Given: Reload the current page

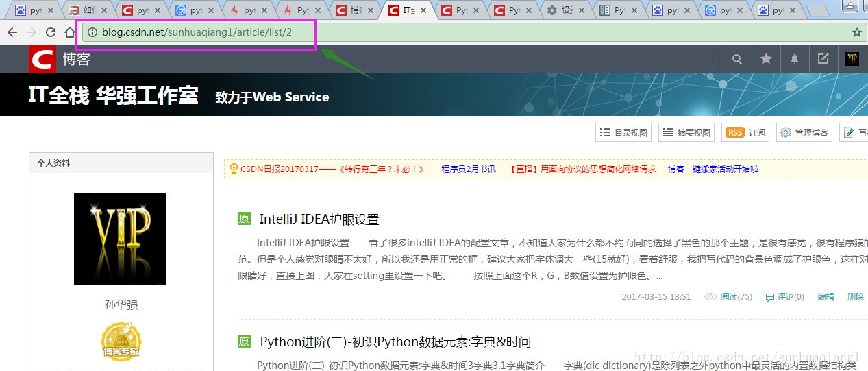Looking at the screenshot, I should 51,32.
